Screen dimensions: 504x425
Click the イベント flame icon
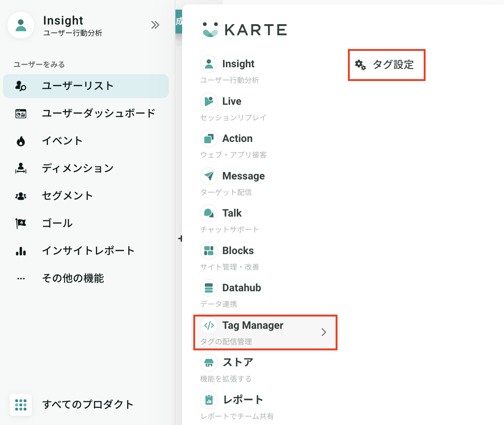pyautogui.click(x=21, y=141)
